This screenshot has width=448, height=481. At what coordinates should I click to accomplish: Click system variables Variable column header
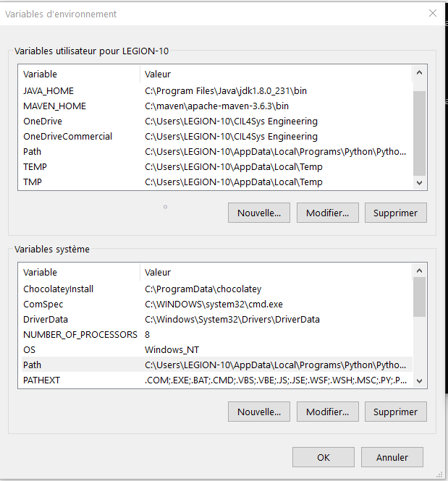80,272
